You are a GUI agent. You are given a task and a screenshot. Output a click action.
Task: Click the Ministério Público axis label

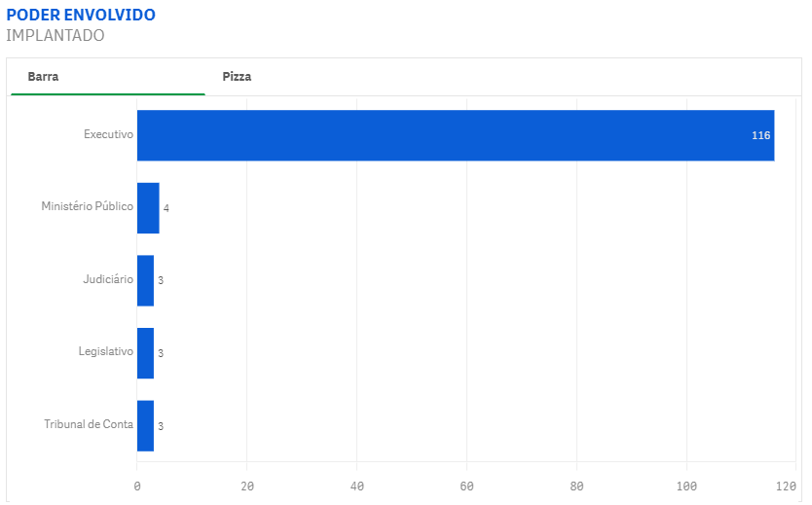coord(87,206)
